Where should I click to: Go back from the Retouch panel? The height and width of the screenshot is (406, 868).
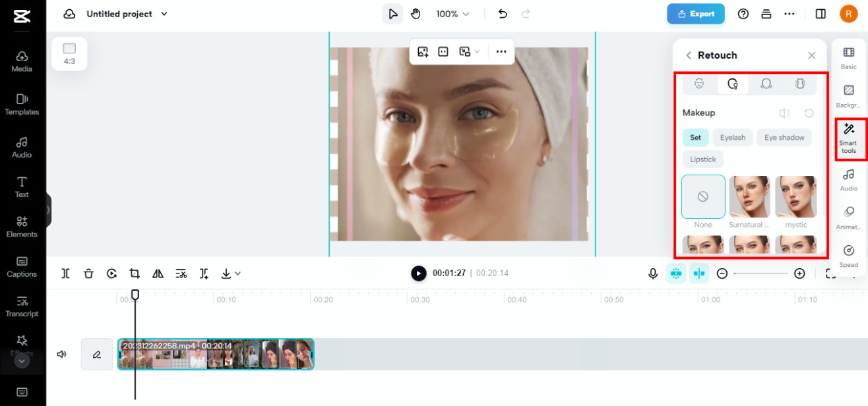(x=689, y=55)
